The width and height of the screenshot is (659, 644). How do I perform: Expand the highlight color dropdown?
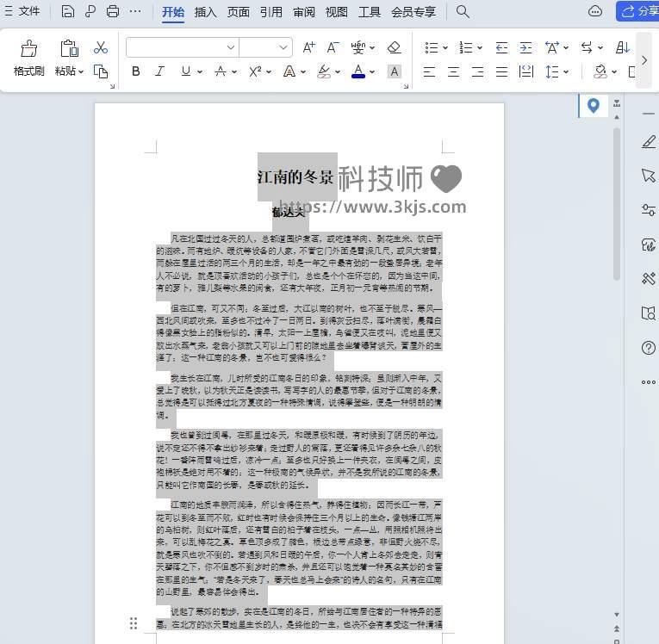pyautogui.click(x=338, y=71)
